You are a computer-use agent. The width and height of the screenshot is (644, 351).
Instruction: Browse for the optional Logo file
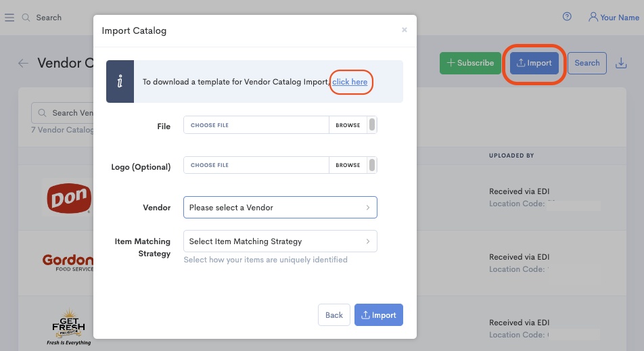(x=348, y=165)
